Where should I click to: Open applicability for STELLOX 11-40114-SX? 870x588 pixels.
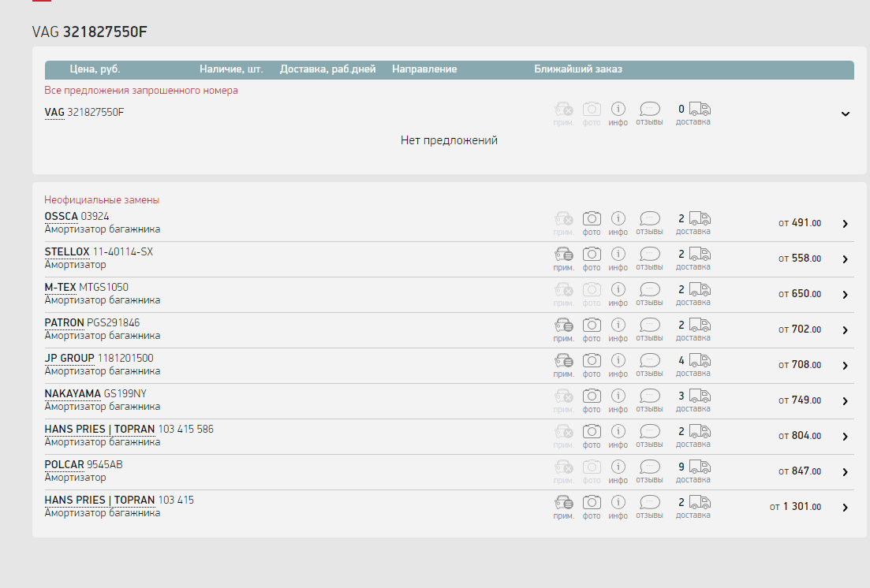click(564, 259)
